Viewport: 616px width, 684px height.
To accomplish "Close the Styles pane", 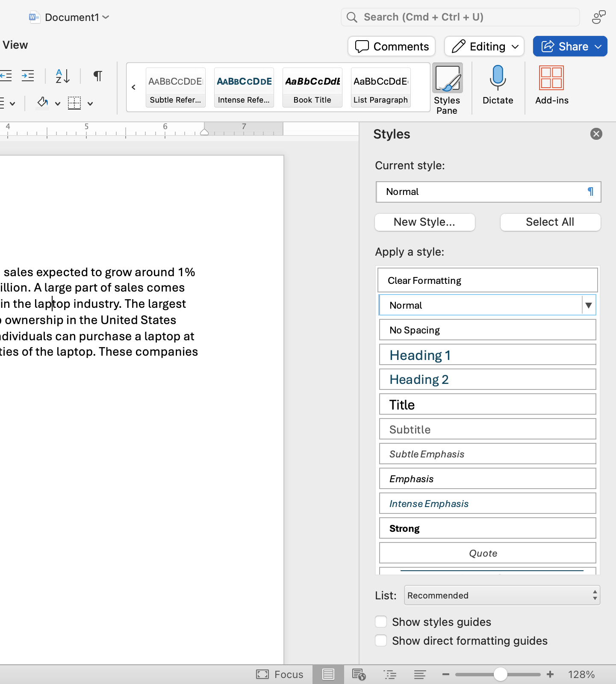I will pyautogui.click(x=596, y=134).
